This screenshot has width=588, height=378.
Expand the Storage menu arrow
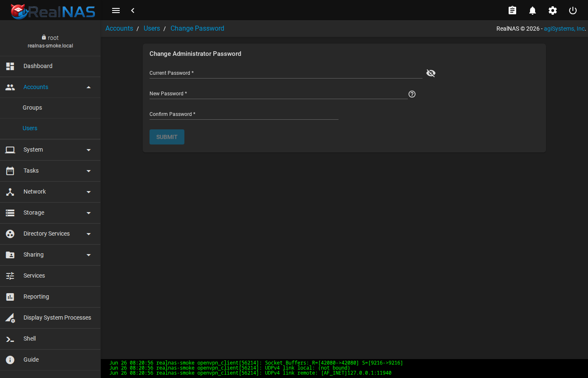[89, 213]
